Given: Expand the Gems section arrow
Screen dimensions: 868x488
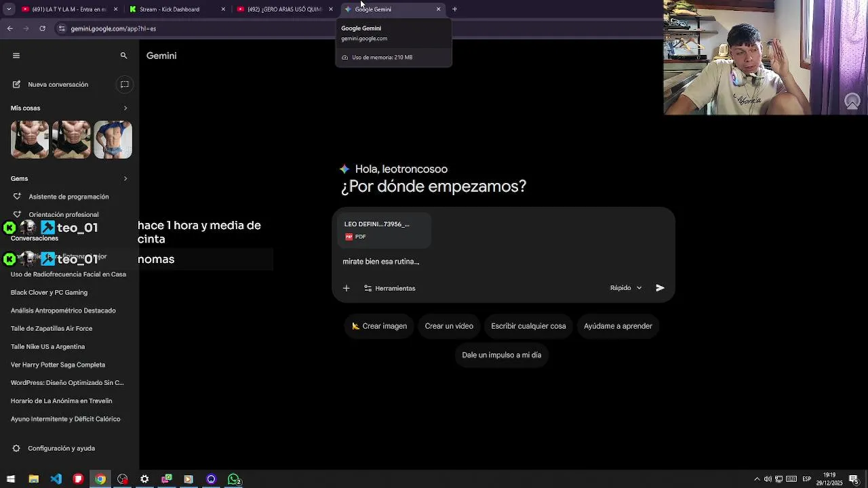Looking at the screenshot, I should (x=125, y=178).
